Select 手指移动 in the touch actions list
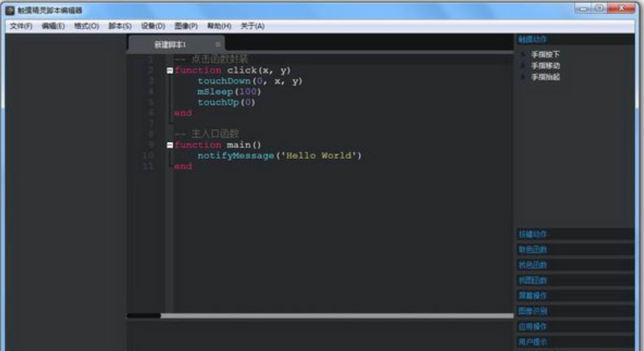The width and height of the screenshot is (644, 351). tap(545, 66)
